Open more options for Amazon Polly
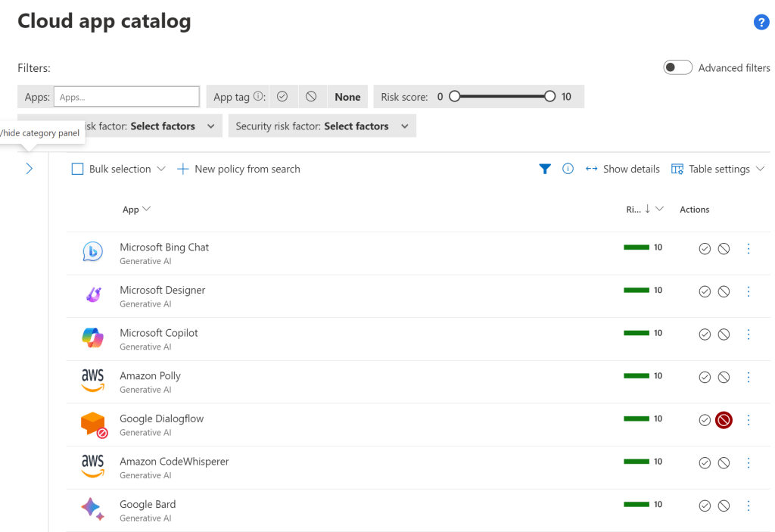Screen dimensions: 775x532 749,377
